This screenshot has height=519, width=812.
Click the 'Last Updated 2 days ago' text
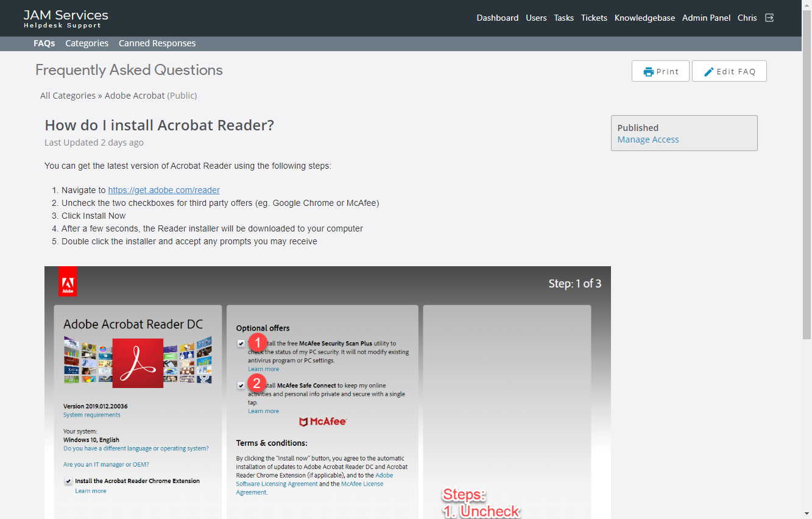[94, 143]
